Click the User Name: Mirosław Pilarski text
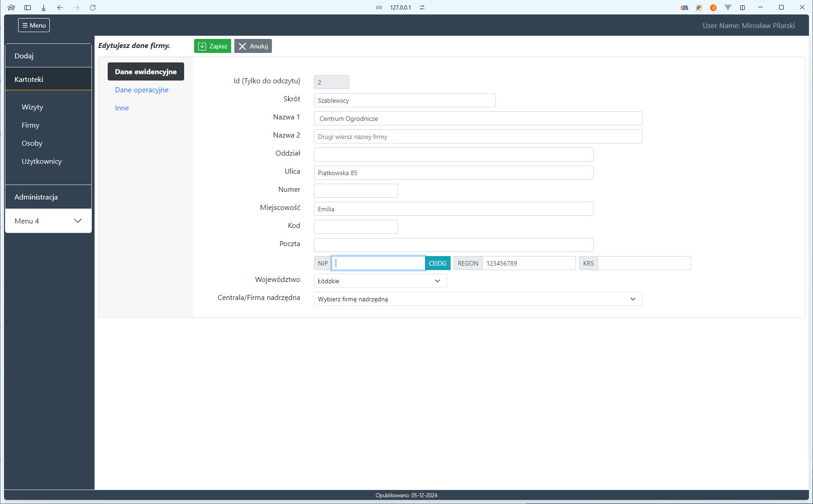This screenshot has height=504, width=813. click(749, 25)
